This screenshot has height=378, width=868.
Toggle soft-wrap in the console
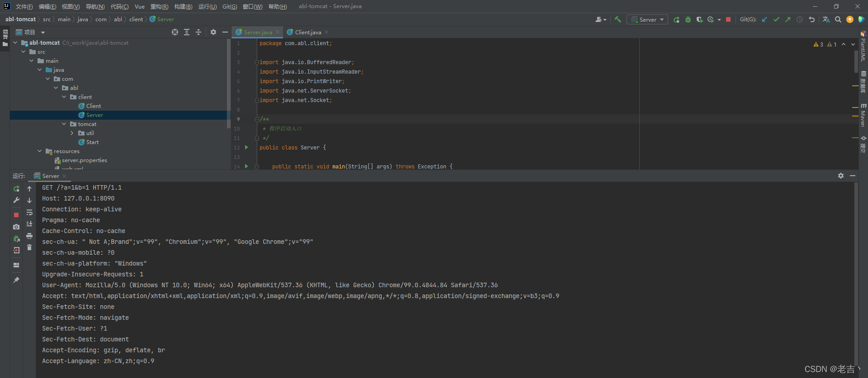tap(29, 212)
